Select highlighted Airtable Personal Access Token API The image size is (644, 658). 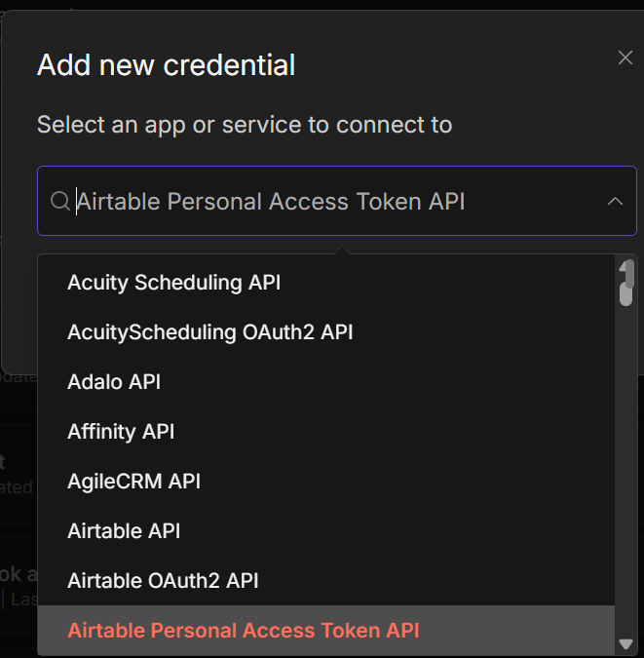pos(243,631)
